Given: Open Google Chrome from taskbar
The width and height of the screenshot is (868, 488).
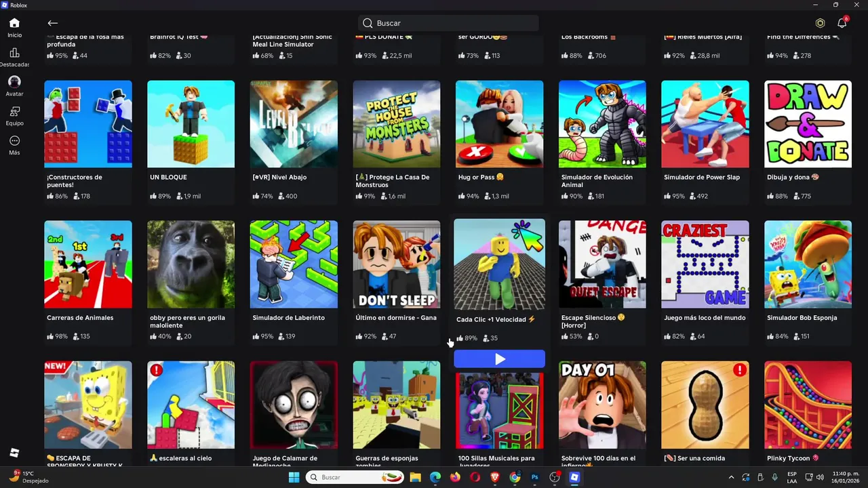Looking at the screenshot, I should pos(515,477).
